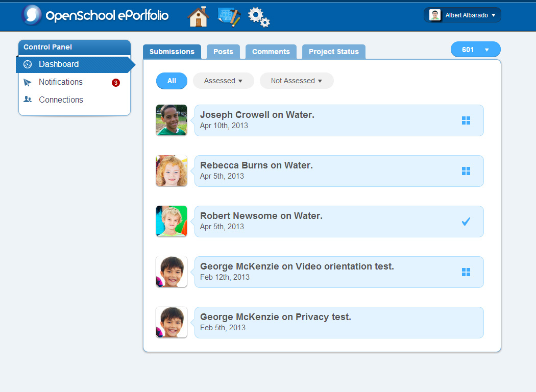Open the Project Status tab

pos(334,52)
